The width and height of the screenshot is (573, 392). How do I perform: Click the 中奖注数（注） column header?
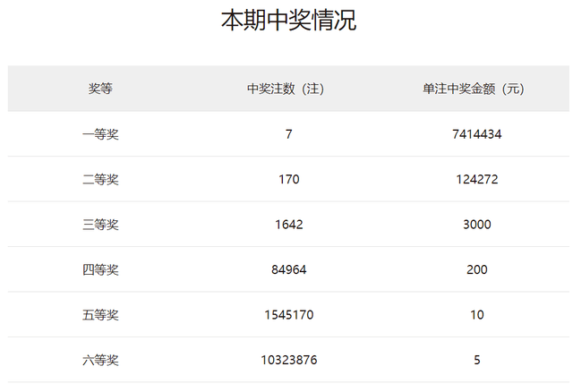coord(288,89)
